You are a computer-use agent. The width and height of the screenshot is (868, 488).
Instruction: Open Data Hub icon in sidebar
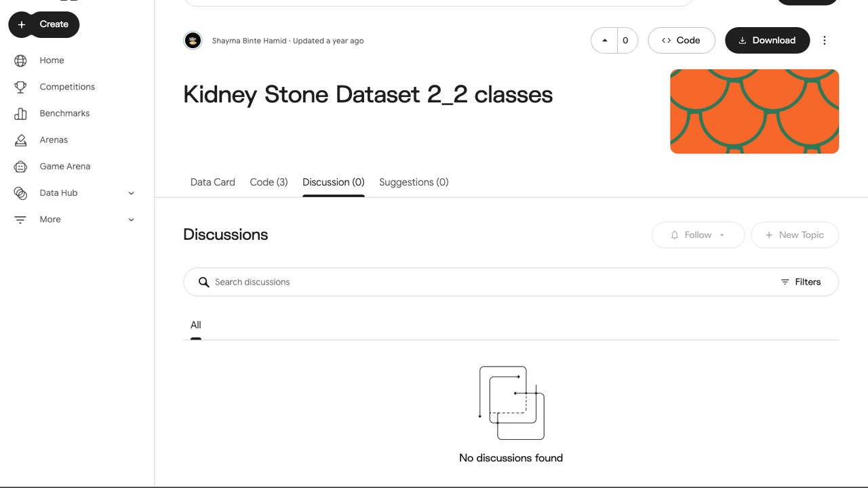20,193
